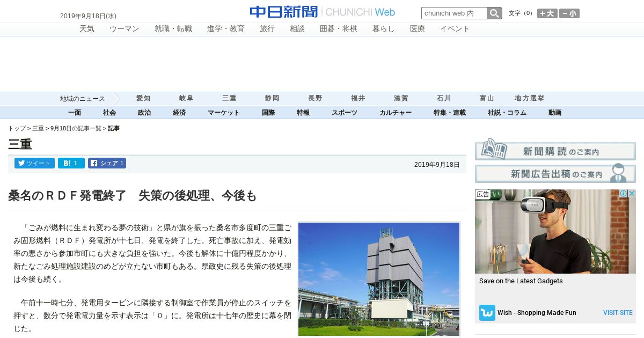Go to 社説・コラム category
644x338 pixels.
(507, 113)
